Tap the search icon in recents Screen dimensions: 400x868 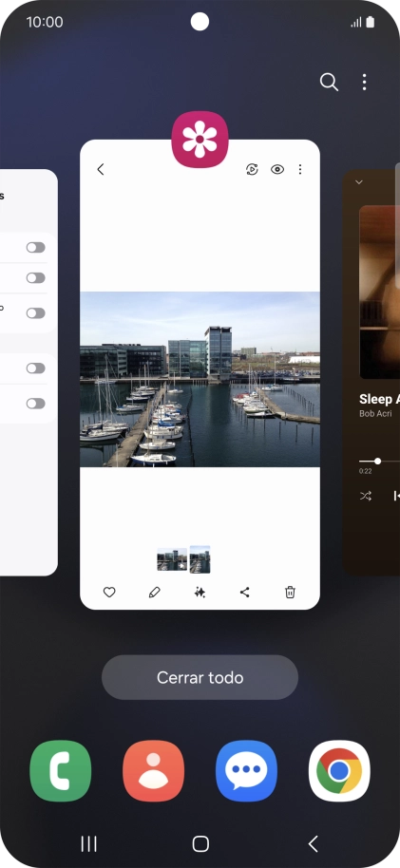(329, 82)
